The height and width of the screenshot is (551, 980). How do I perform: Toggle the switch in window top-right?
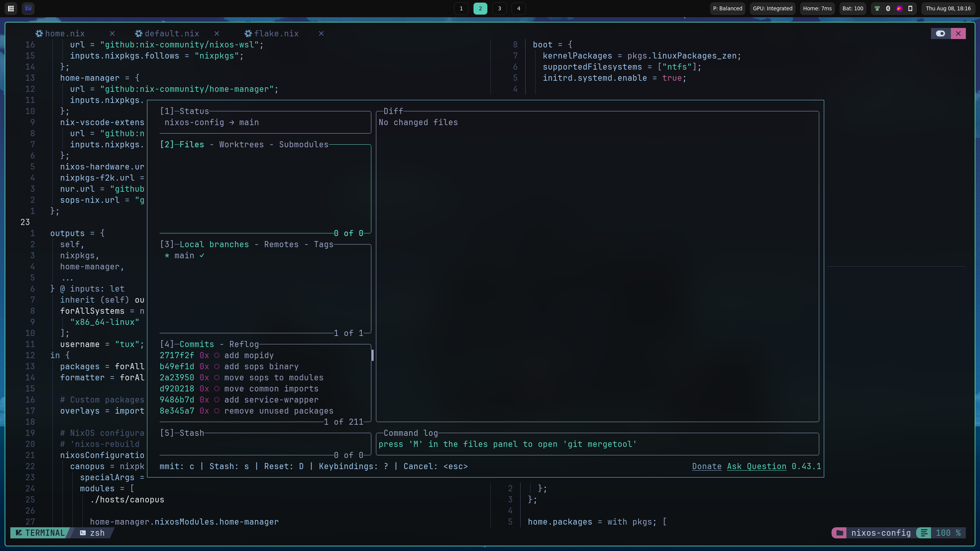tap(941, 34)
